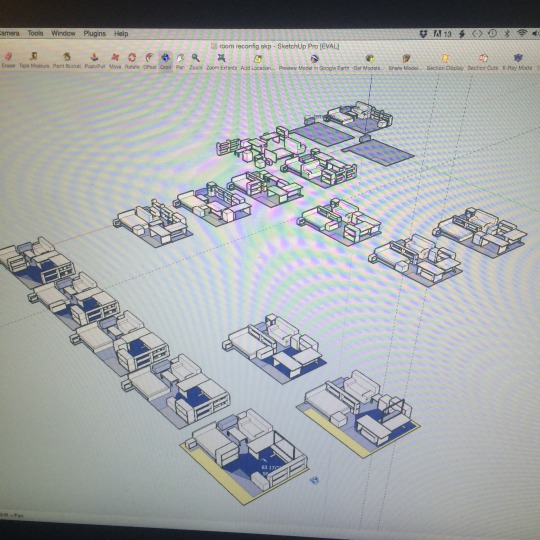
Task: Select the room layout with the yellow floor edge nearest the orbit cursor
Action: pyautogui.click(x=245, y=456)
